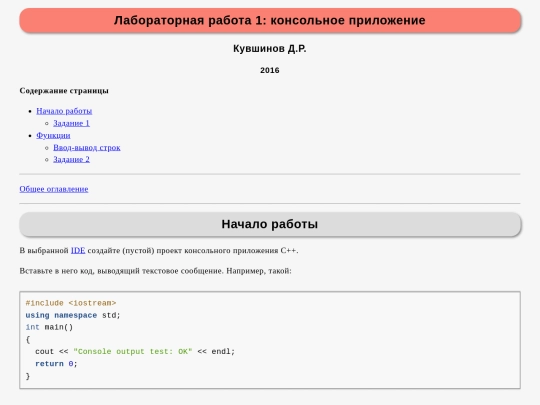Click the '#include <iostream>' code line

[x=71, y=303]
